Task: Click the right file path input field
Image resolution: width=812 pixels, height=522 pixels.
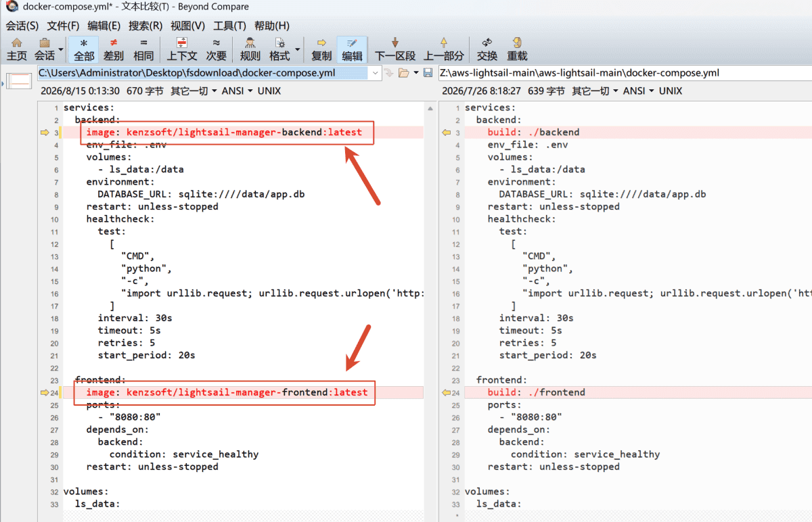Action: click(x=625, y=73)
